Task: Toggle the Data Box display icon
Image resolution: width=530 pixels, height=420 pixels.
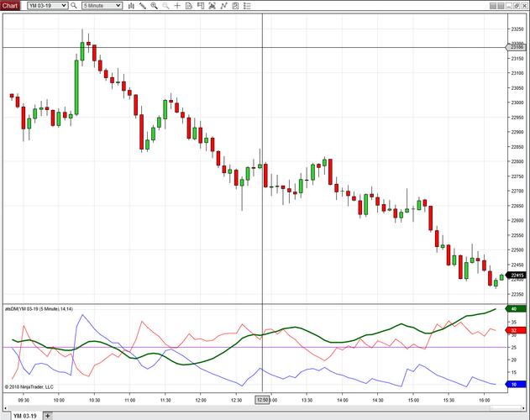Action: pyautogui.click(x=188, y=6)
